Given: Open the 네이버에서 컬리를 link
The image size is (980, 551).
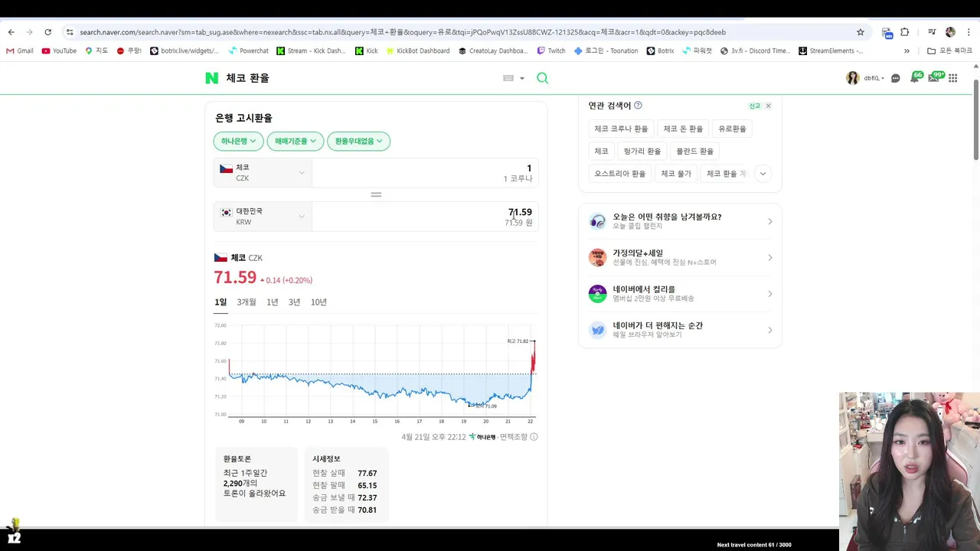Looking at the screenshot, I should point(680,294).
